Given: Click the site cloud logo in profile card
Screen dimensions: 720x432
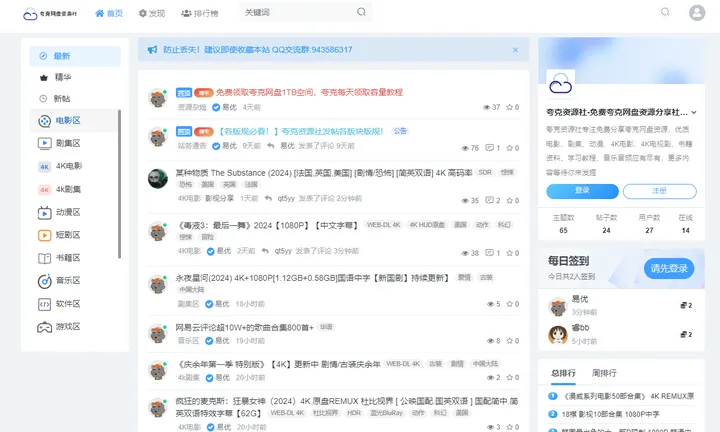Looking at the screenshot, I should [560, 84].
